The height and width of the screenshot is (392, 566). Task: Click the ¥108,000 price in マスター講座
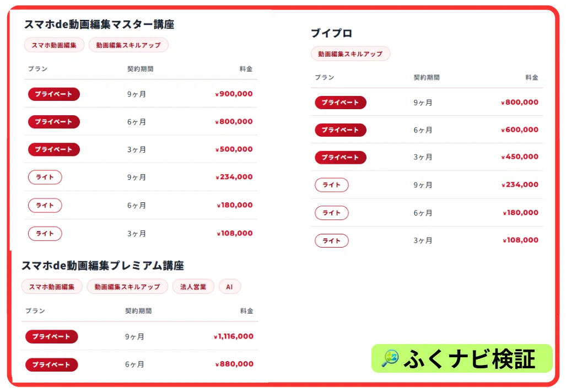[x=235, y=233]
